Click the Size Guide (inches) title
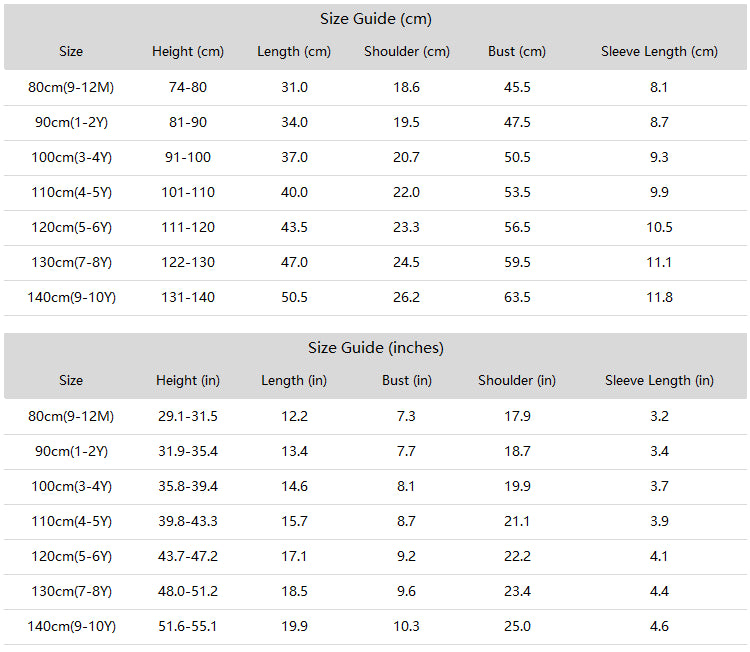The image size is (750, 652). [x=375, y=348]
